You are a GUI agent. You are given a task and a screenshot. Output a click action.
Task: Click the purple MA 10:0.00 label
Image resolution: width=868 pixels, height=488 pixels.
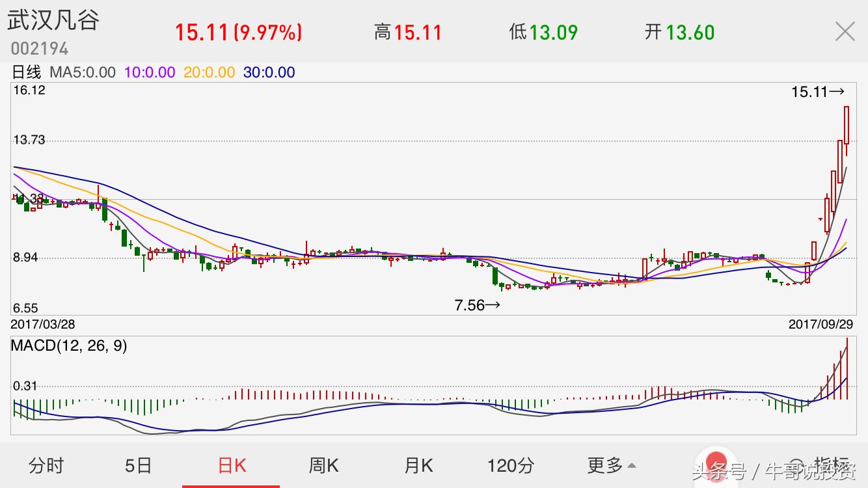click(x=150, y=72)
